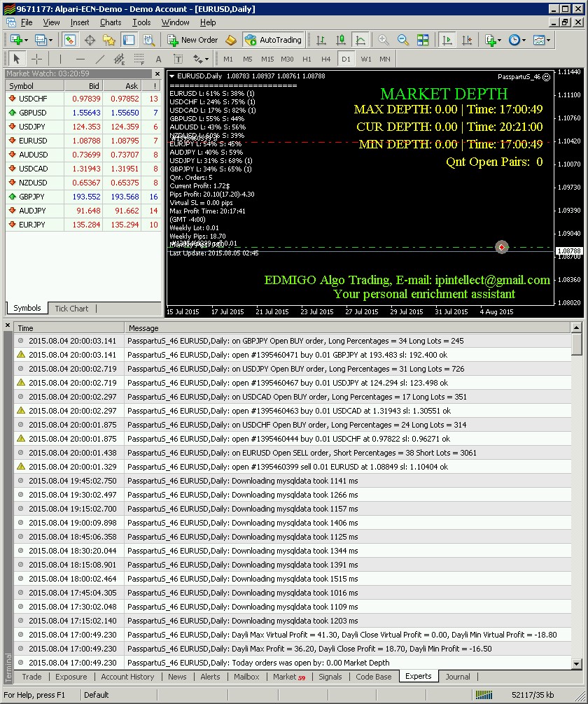Open the Tools menu
The image size is (588, 704).
pos(141,22)
